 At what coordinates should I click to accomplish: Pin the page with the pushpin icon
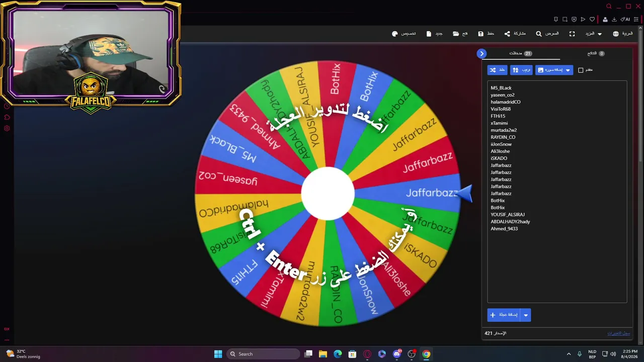(x=556, y=20)
